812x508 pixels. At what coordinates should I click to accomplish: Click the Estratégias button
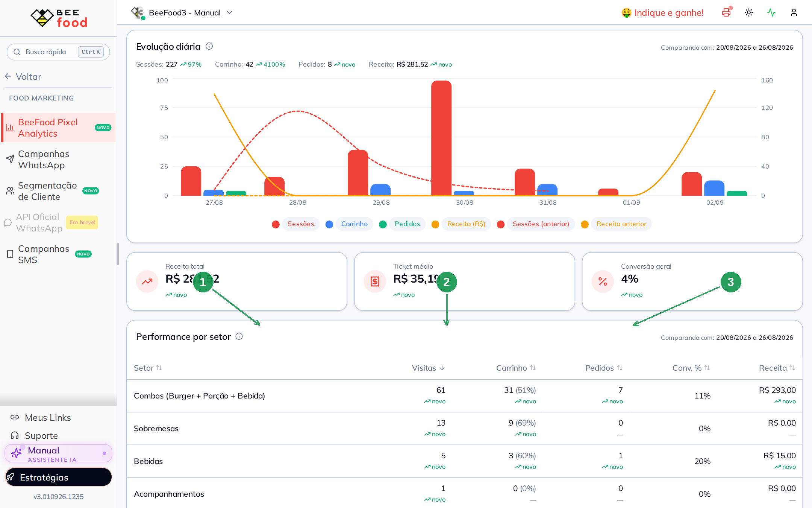pos(58,477)
